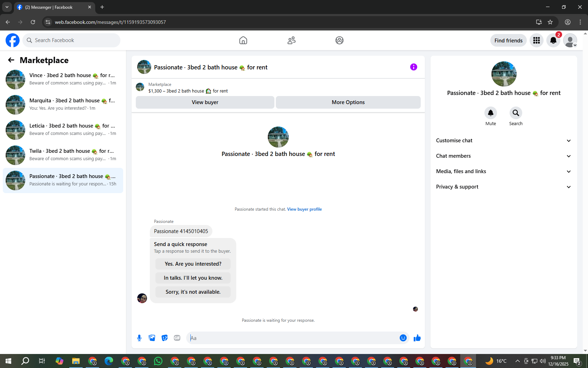Expand Media, files and links section
The image size is (588, 368).
point(504,171)
